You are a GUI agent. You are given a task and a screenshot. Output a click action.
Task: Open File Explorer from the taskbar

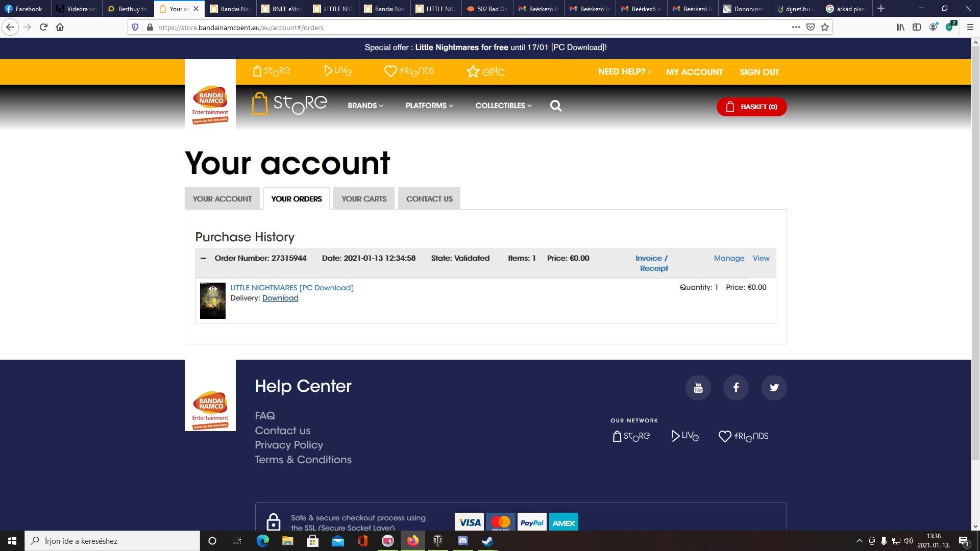click(x=287, y=541)
